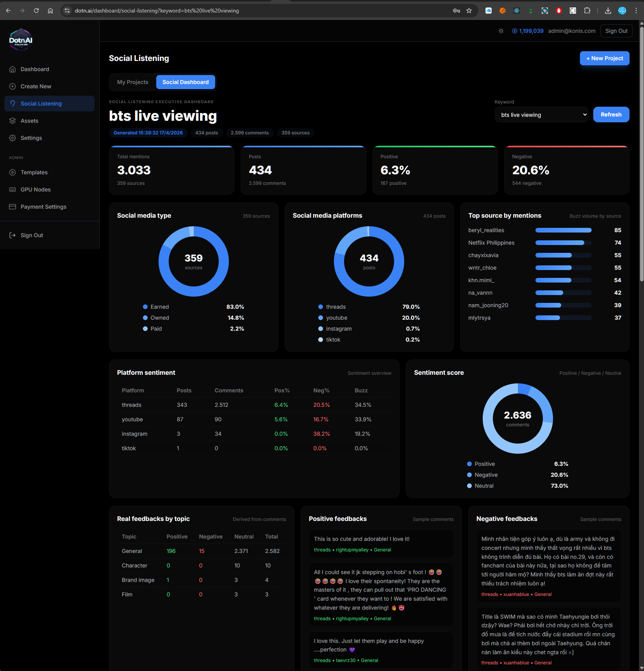Click the top-right Sign Out button
This screenshot has width=644, height=671.
[x=616, y=31]
